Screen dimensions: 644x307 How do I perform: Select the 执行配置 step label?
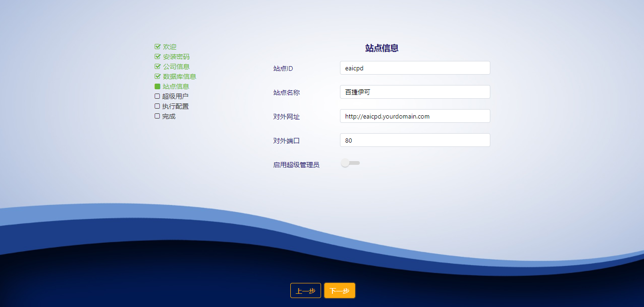coord(175,106)
